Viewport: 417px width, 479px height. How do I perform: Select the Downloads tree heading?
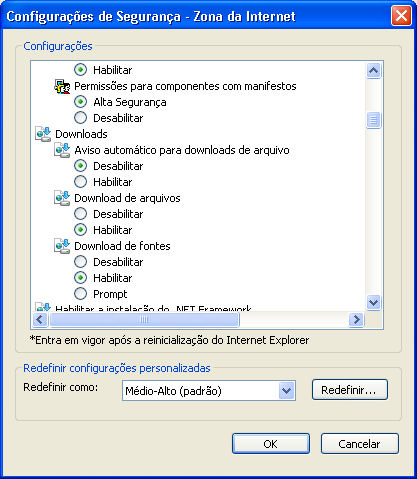(x=81, y=134)
